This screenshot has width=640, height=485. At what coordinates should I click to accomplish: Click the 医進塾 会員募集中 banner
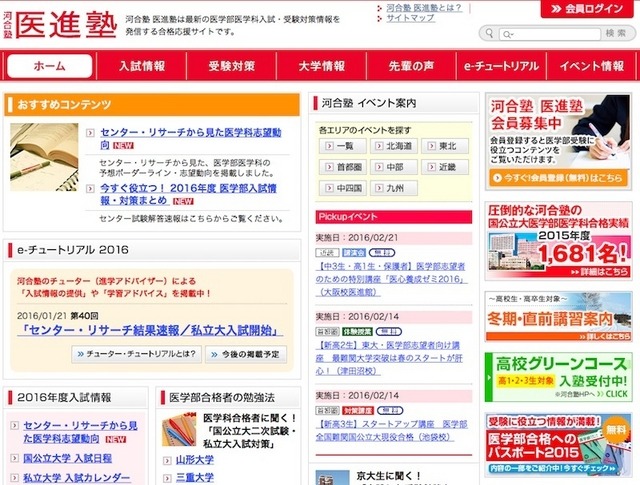558,142
